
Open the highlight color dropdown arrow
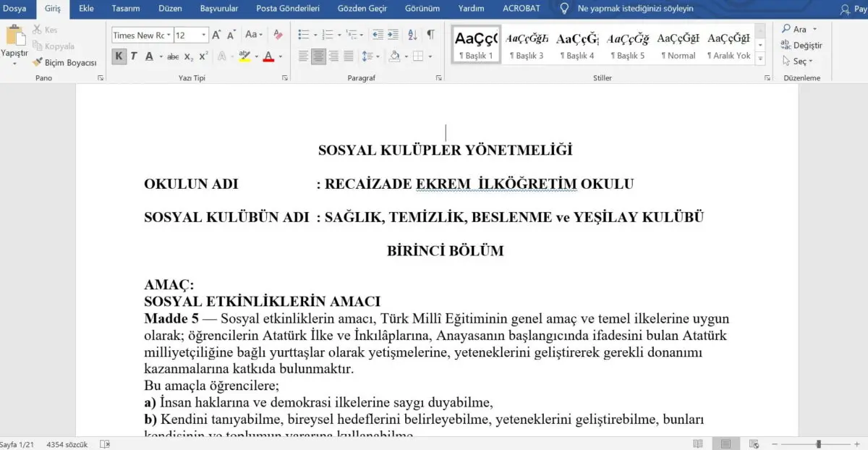coord(256,56)
